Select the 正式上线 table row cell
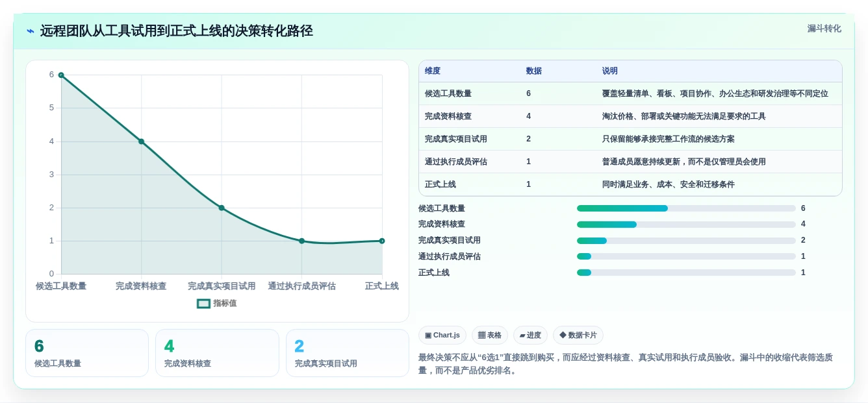The image size is (868, 403). pos(440,184)
